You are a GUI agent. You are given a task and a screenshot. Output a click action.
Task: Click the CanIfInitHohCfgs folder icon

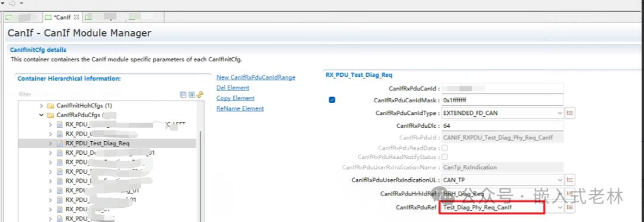pos(51,106)
